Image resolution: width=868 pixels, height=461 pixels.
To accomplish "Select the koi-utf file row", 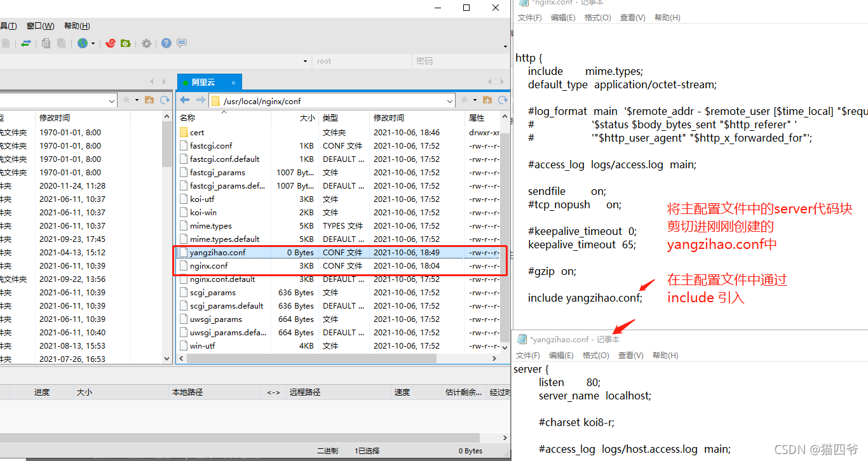I will coord(339,199).
